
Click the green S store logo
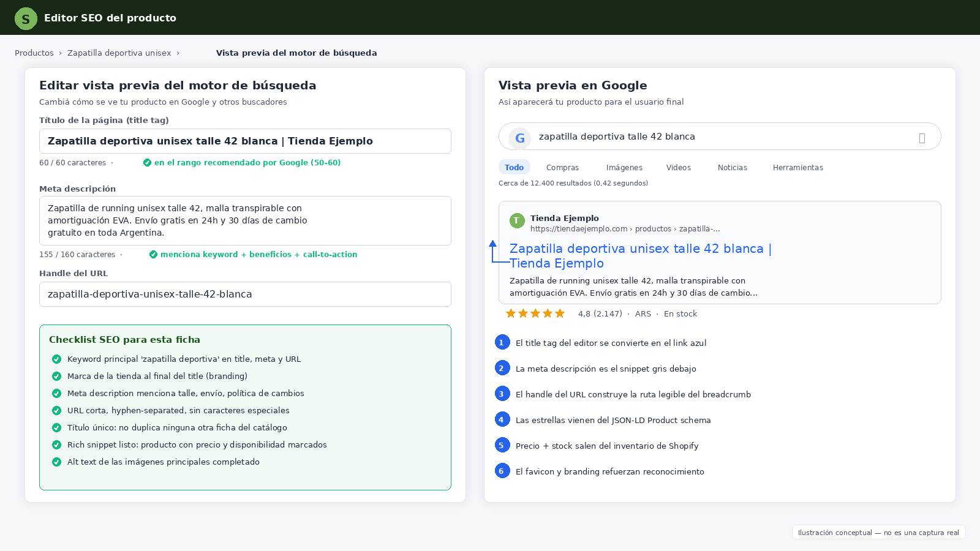[x=26, y=18]
